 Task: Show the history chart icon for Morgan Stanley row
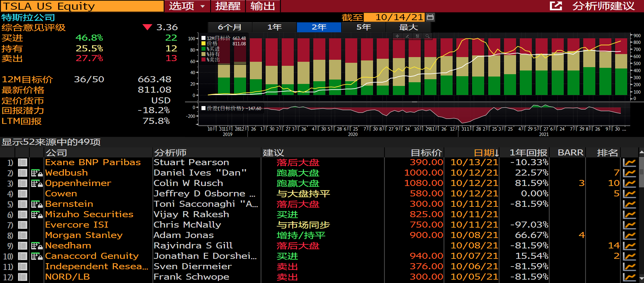pos(629,236)
